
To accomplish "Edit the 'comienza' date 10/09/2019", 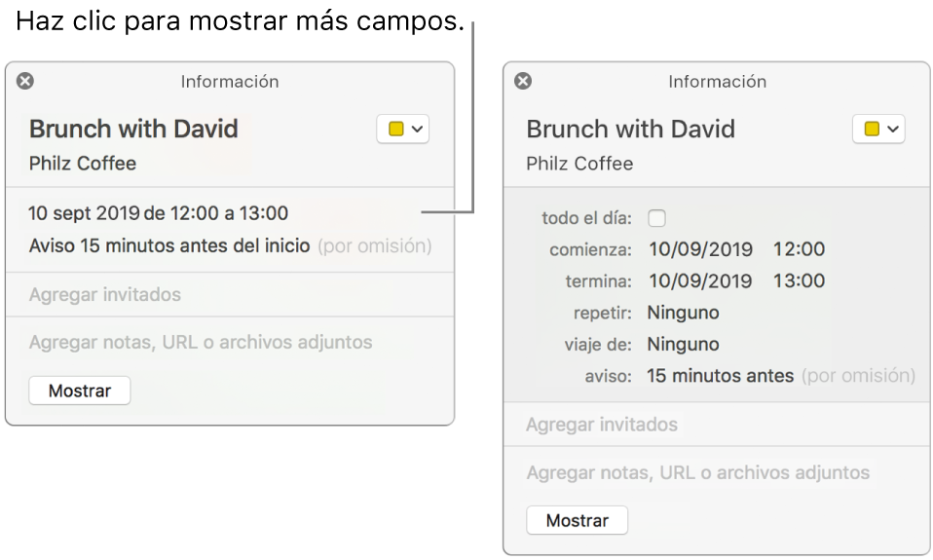I will coord(699,249).
